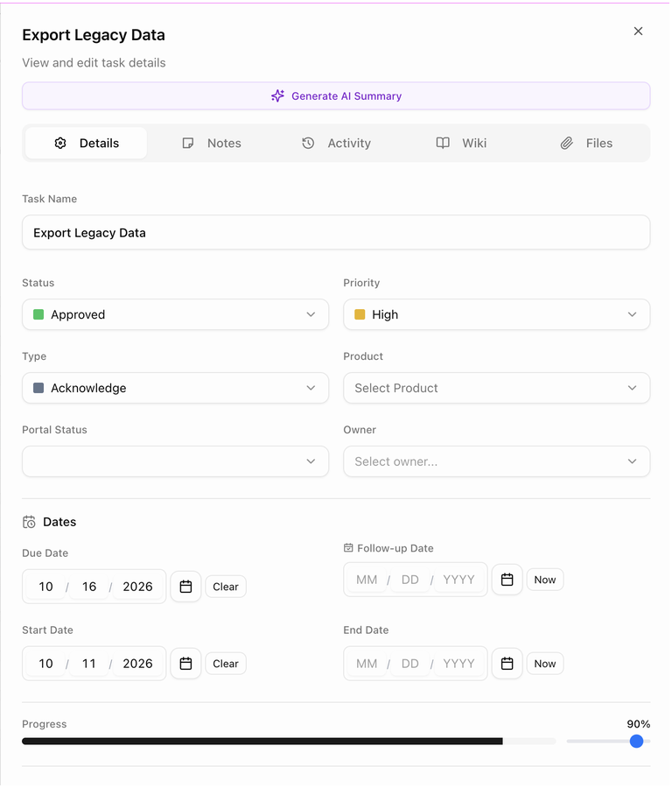Click the DD field of End Date
672x788 pixels.
(409, 664)
